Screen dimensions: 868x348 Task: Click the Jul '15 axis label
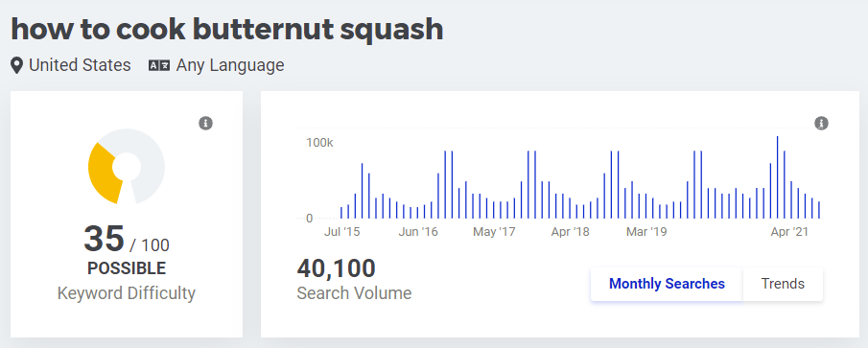pos(341,232)
